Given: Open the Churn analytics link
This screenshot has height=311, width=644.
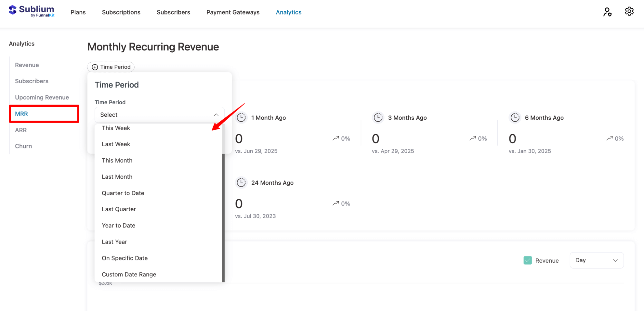Looking at the screenshot, I should (23, 146).
